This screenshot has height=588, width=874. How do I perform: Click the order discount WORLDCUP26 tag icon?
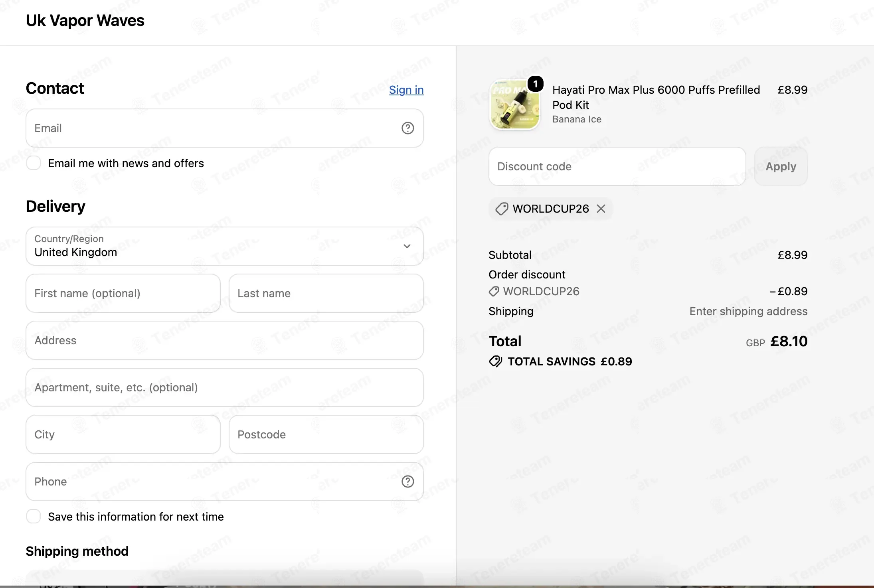pyautogui.click(x=494, y=292)
